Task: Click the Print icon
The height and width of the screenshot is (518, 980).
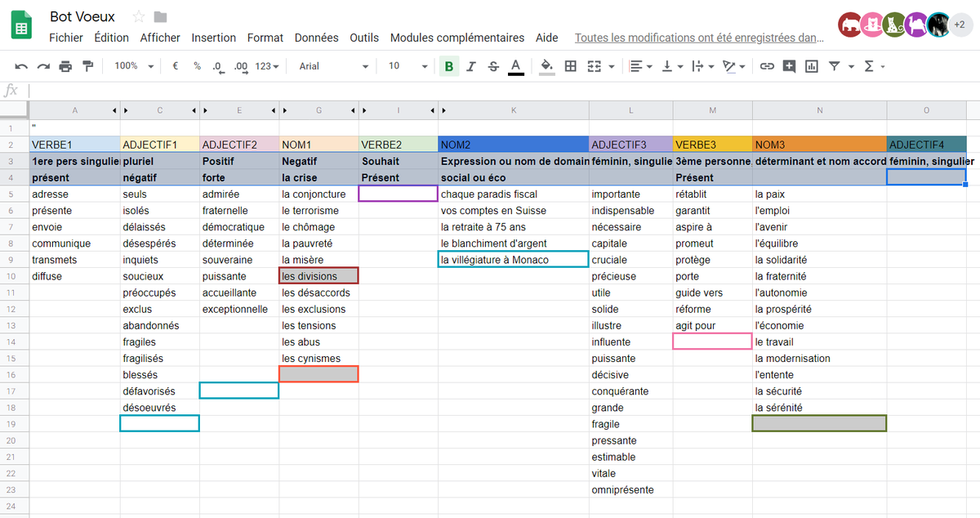Action: tap(65, 66)
